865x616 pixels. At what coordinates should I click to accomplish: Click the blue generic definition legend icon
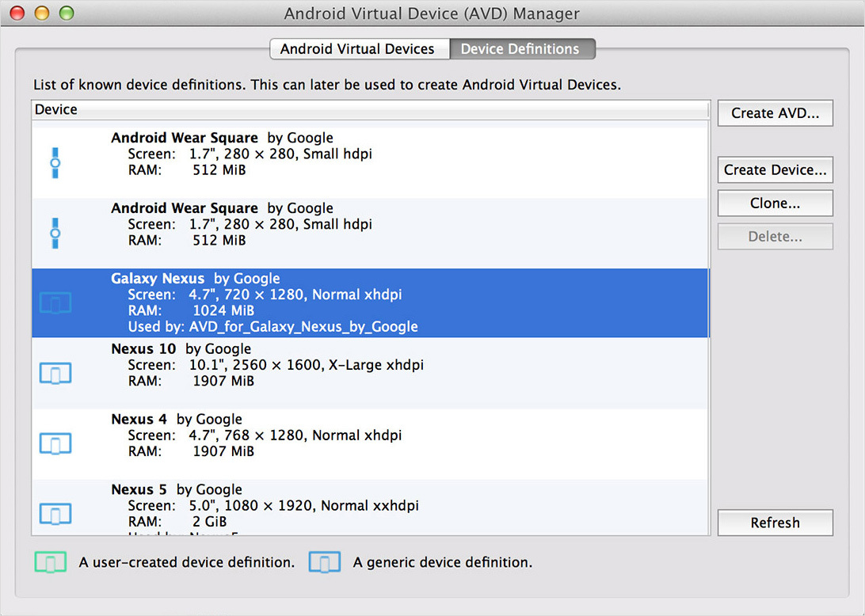coord(324,562)
